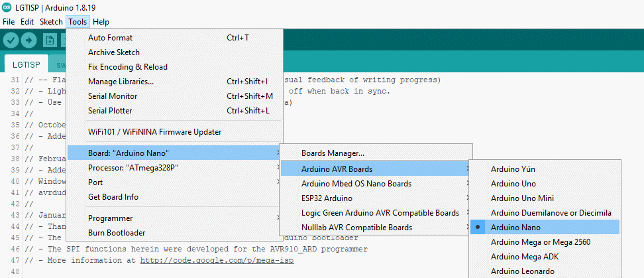This screenshot has height=278, width=644.
Task: Close the open Tools menu
Action: (78, 22)
